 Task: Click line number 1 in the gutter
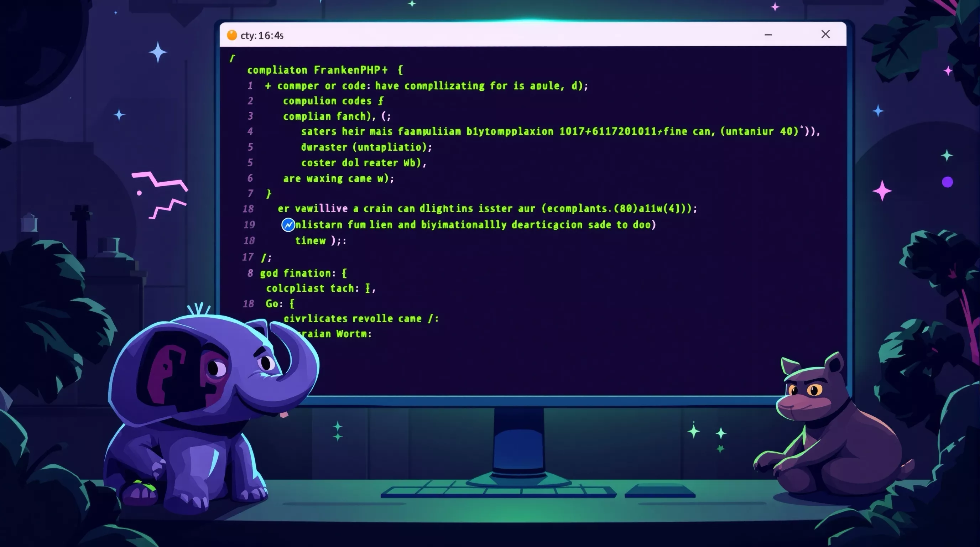point(250,85)
